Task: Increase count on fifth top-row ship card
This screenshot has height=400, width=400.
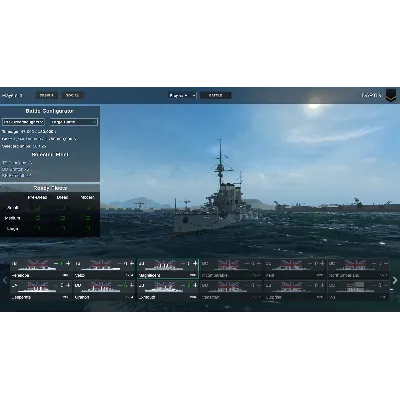Action: tap(322, 263)
